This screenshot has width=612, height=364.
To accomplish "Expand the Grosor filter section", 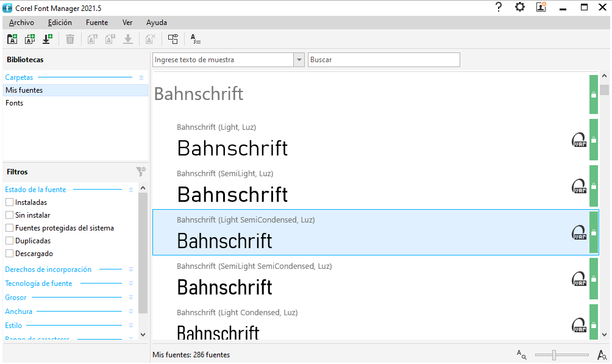I will coord(130,298).
